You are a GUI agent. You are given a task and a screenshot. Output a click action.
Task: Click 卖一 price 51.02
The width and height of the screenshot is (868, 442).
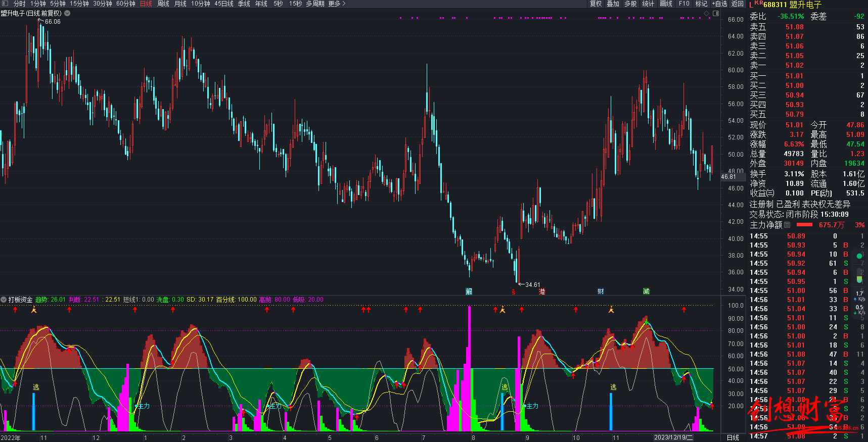tap(794, 65)
